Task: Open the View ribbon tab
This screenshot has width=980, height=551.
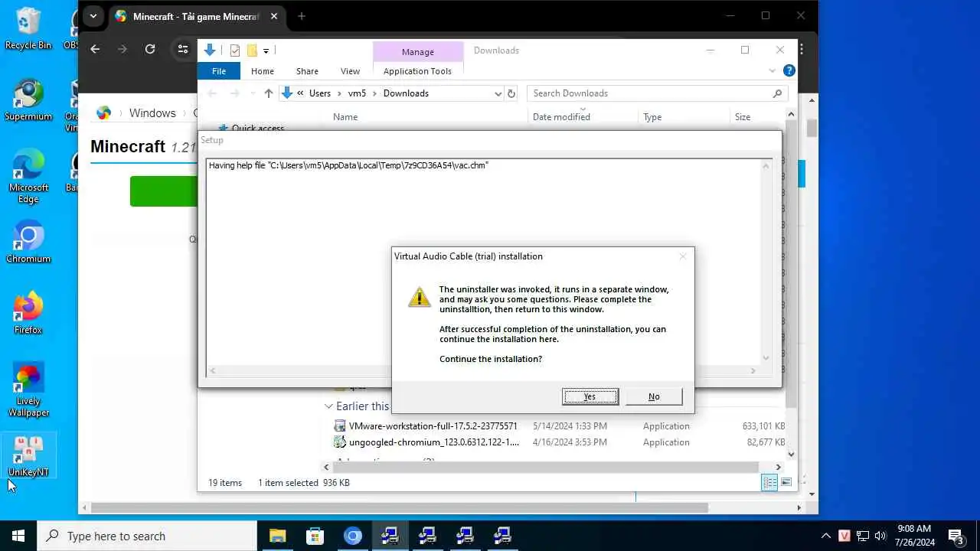Action: click(350, 71)
